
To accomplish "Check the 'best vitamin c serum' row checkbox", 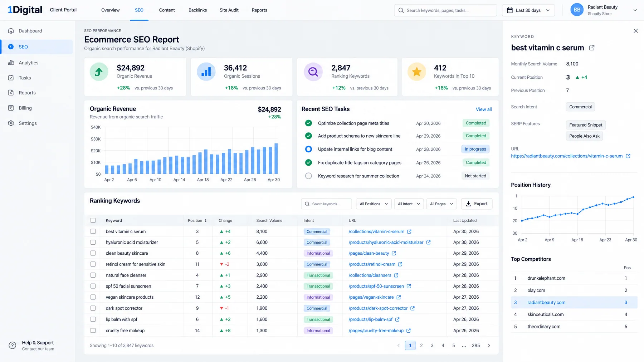I will pyautogui.click(x=93, y=231).
